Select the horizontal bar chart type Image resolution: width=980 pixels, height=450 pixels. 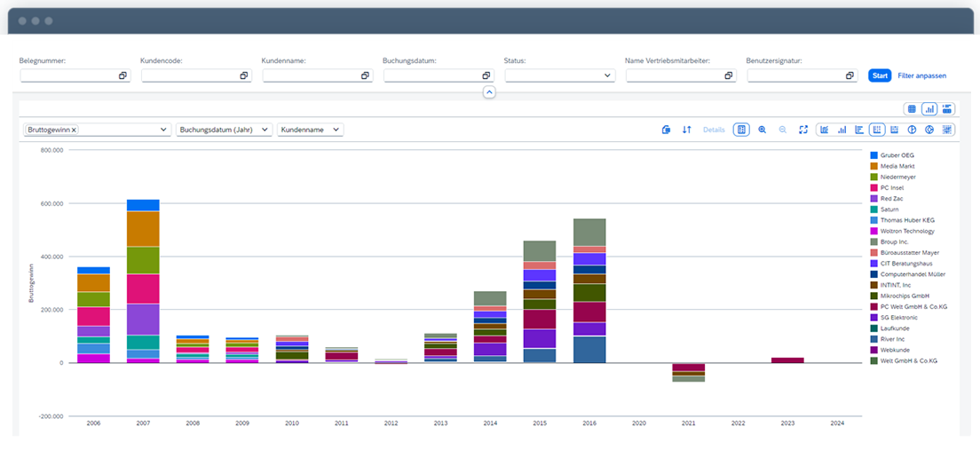(x=859, y=130)
